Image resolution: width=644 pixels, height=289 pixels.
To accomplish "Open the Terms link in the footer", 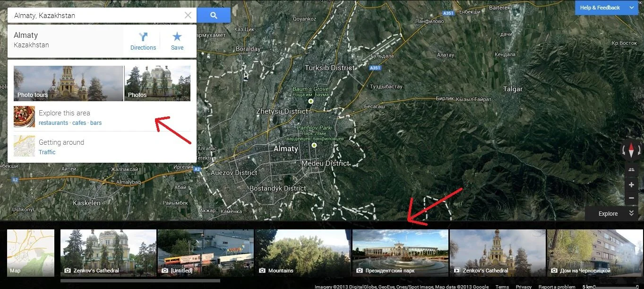I will (502, 287).
